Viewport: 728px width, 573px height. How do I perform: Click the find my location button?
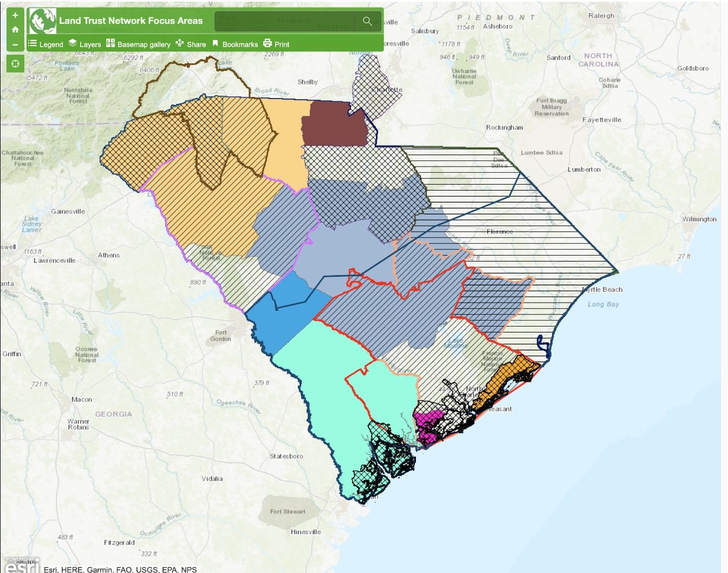(15, 64)
